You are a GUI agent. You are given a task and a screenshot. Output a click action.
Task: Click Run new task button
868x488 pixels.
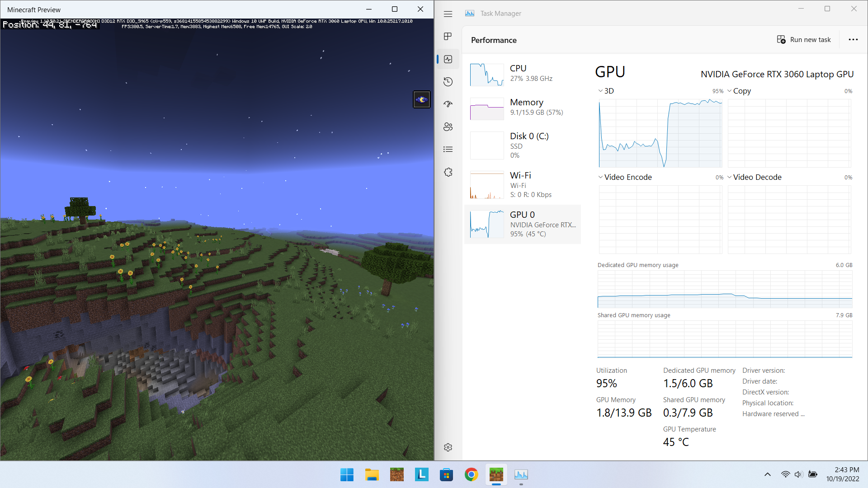pyautogui.click(x=804, y=40)
